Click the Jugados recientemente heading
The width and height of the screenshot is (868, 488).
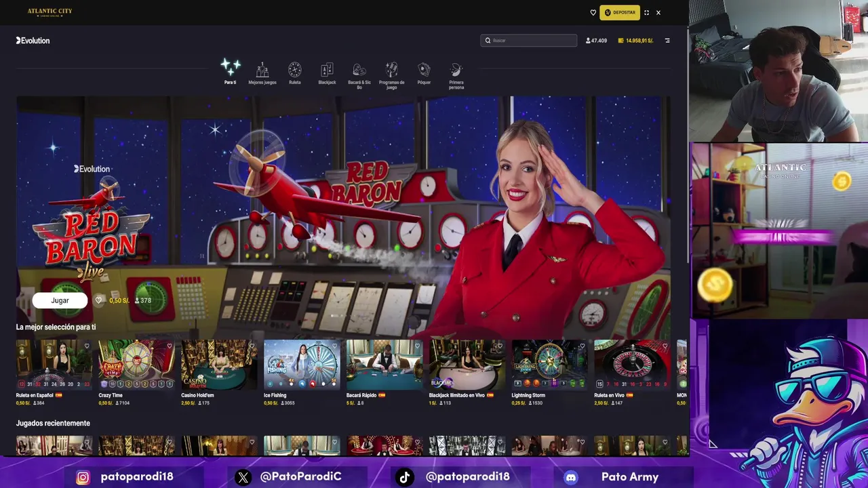53,423
